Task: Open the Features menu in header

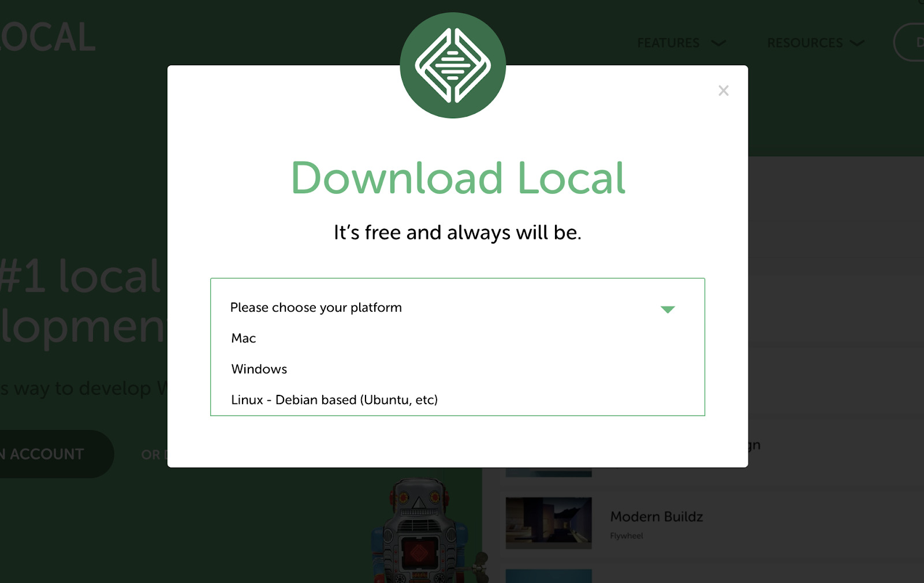Action: pyautogui.click(x=668, y=43)
